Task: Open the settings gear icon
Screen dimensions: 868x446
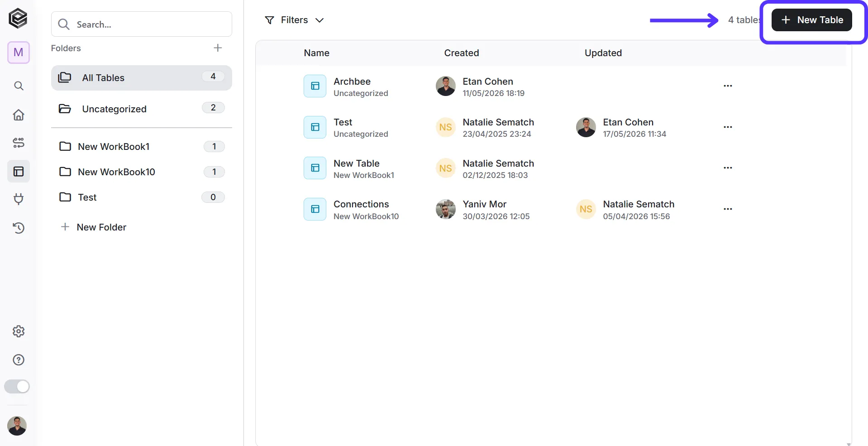Action: click(x=19, y=331)
